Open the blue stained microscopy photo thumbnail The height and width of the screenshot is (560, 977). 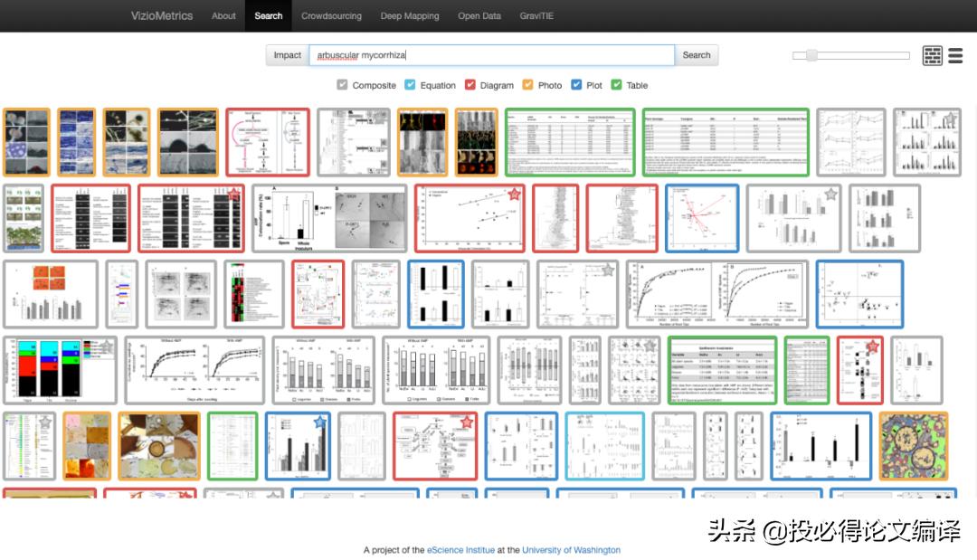[x=77, y=142]
